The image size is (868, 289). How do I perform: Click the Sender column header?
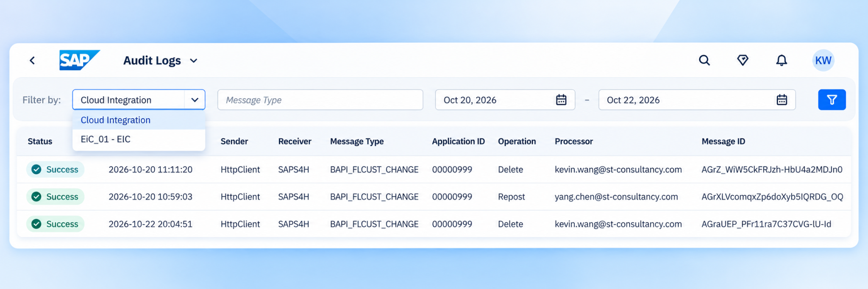pos(234,142)
